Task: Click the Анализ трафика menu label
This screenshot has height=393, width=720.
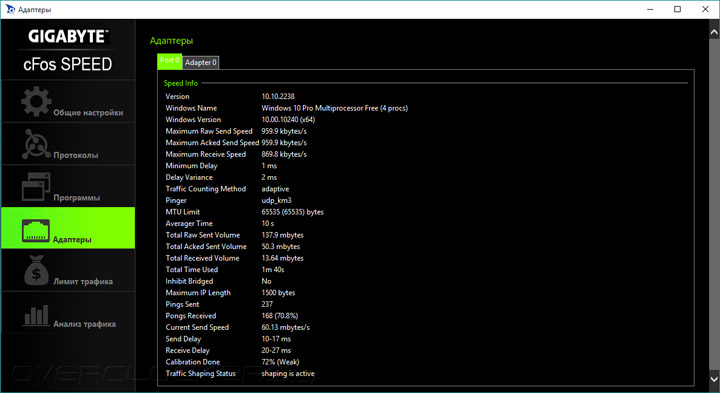Action: 84,324
